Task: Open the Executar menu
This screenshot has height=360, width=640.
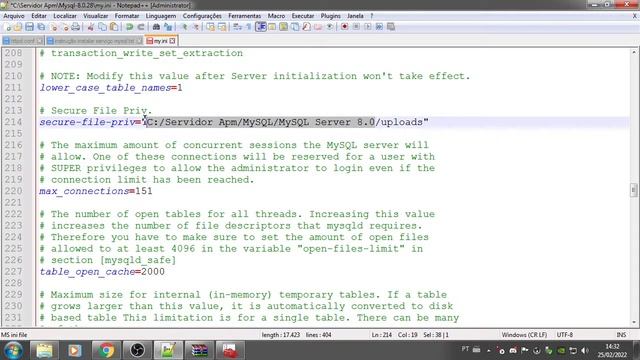Action: (x=302, y=16)
